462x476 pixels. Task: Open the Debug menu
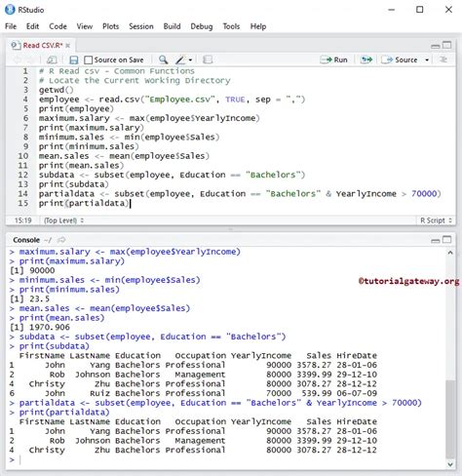[202, 26]
